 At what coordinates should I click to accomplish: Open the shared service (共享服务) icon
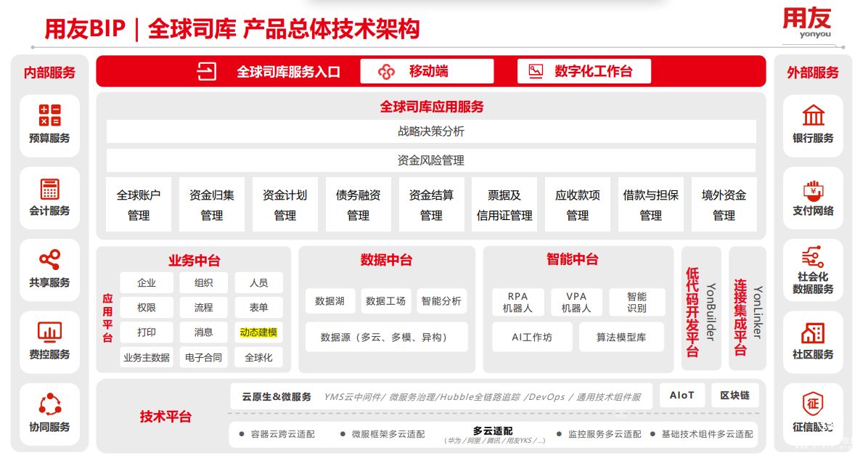coord(49,260)
